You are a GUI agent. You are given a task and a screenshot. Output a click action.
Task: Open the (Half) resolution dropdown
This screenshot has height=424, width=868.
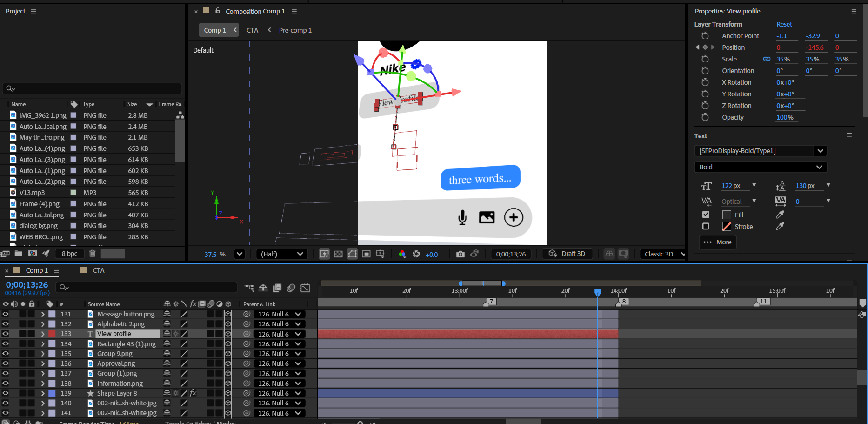click(281, 254)
